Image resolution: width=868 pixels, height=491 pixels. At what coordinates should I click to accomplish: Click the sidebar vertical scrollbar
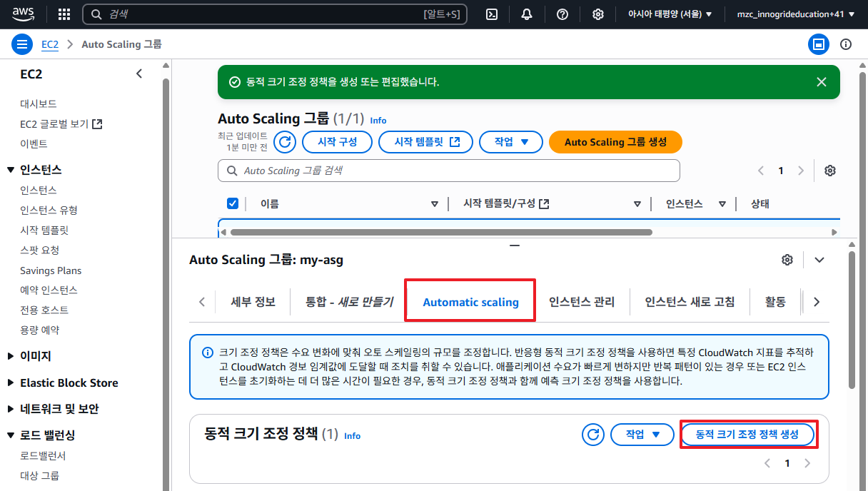click(166, 285)
